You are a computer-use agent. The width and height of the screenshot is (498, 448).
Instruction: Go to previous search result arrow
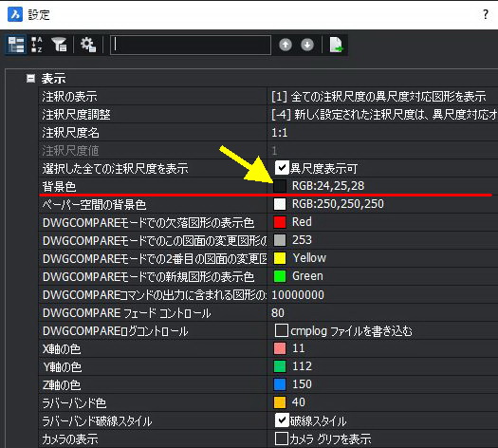286,45
